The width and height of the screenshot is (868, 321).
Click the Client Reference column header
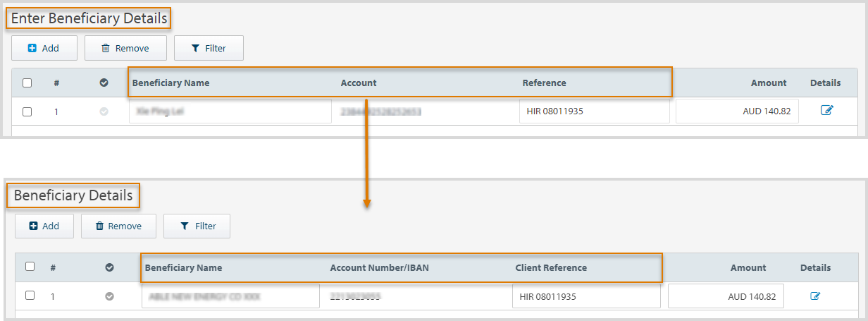(x=551, y=268)
